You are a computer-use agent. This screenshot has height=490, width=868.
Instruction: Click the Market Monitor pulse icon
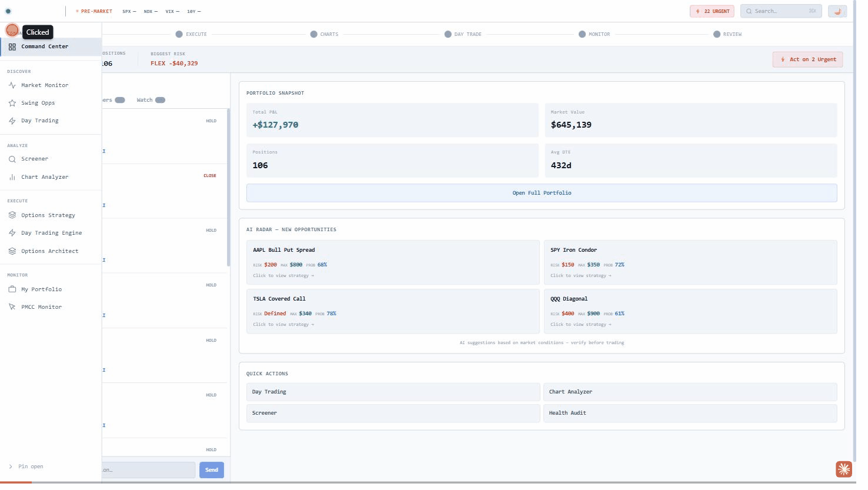12,85
